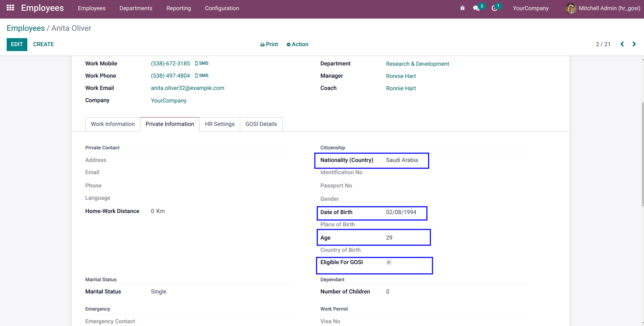Switch to the GOSI Details tab

(x=261, y=124)
